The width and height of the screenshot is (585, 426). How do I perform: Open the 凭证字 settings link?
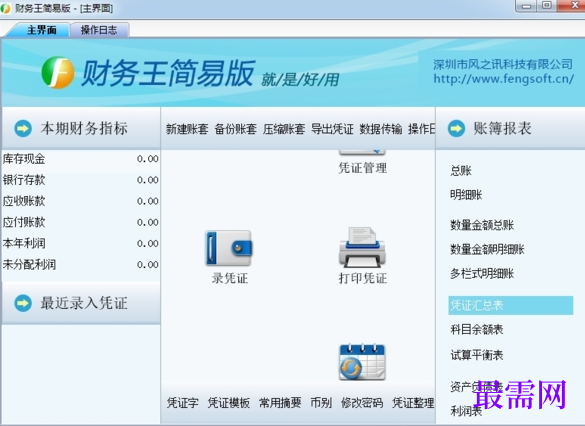coord(183,403)
